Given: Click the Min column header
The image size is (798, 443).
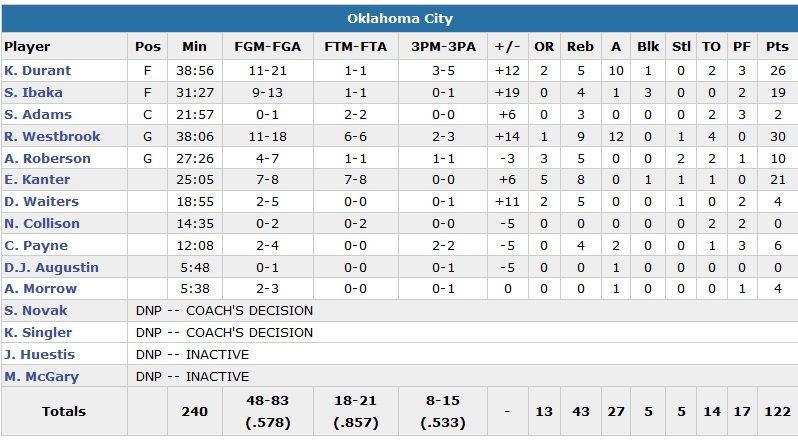Looking at the screenshot, I should 194,46.
